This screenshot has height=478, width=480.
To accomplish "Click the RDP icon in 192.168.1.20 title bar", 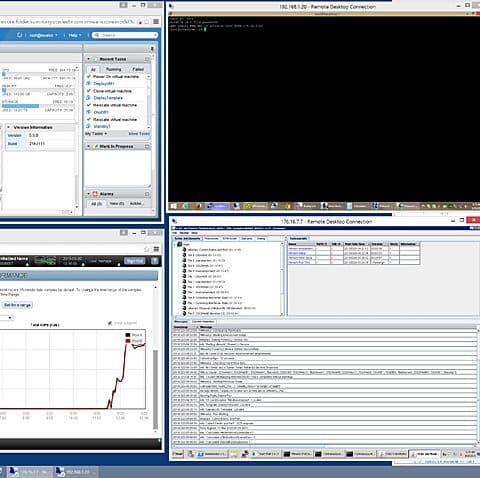I will tap(171, 6).
